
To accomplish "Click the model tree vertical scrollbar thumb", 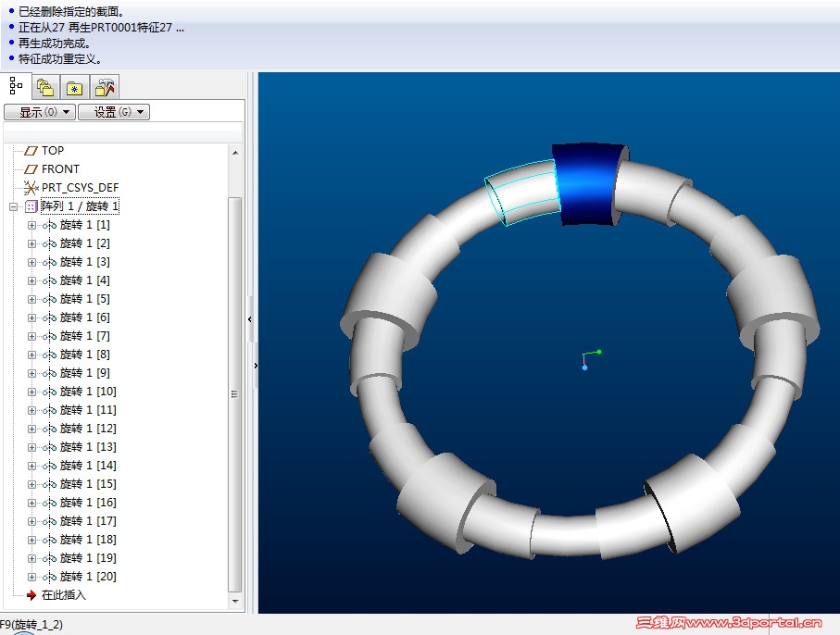I will (x=234, y=394).
